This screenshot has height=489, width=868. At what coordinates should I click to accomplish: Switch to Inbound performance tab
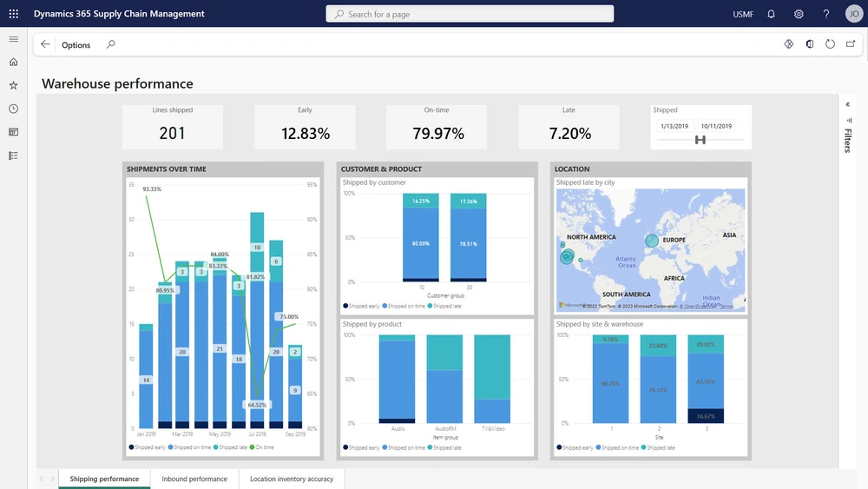194,479
